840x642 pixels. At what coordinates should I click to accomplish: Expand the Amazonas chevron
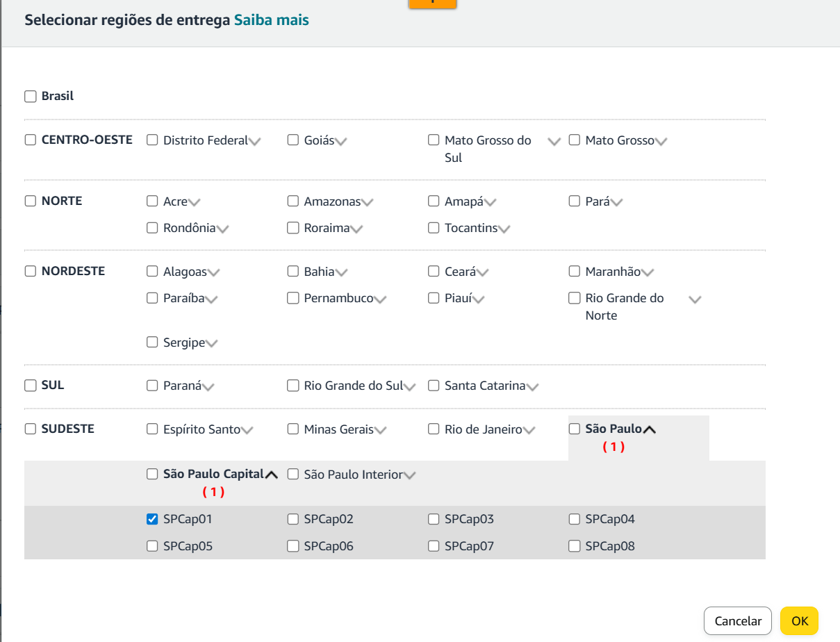point(368,203)
